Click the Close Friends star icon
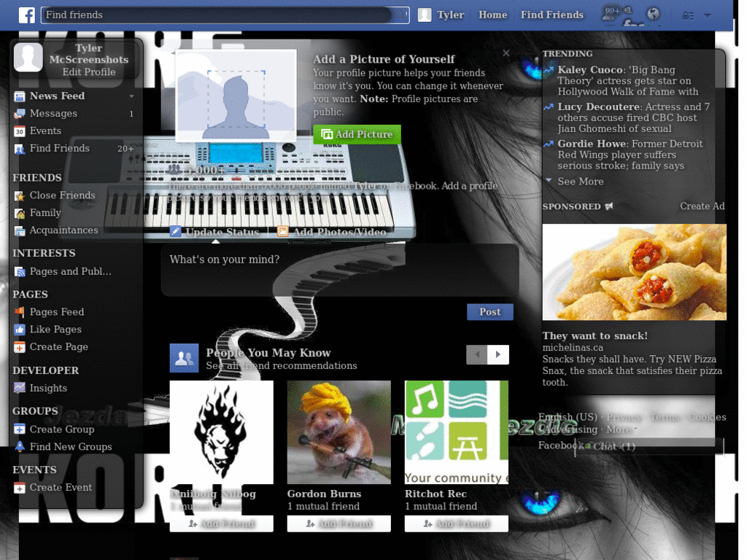 click(20, 195)
